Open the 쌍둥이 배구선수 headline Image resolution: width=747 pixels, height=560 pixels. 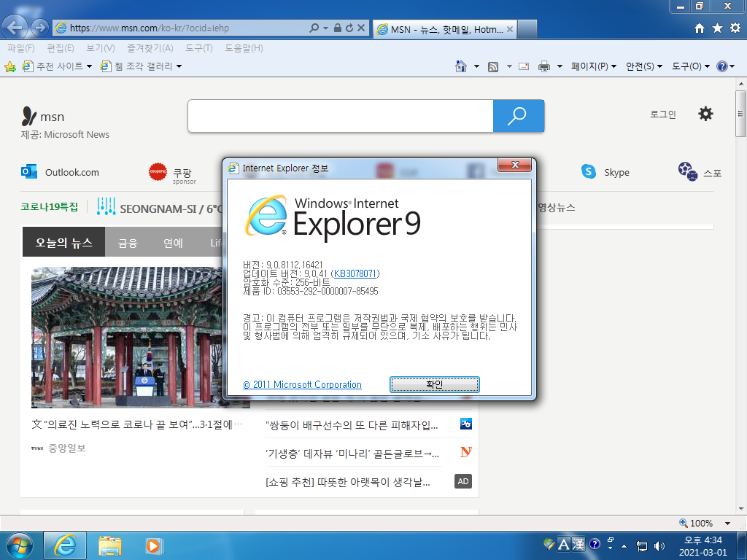coord(352,425)
